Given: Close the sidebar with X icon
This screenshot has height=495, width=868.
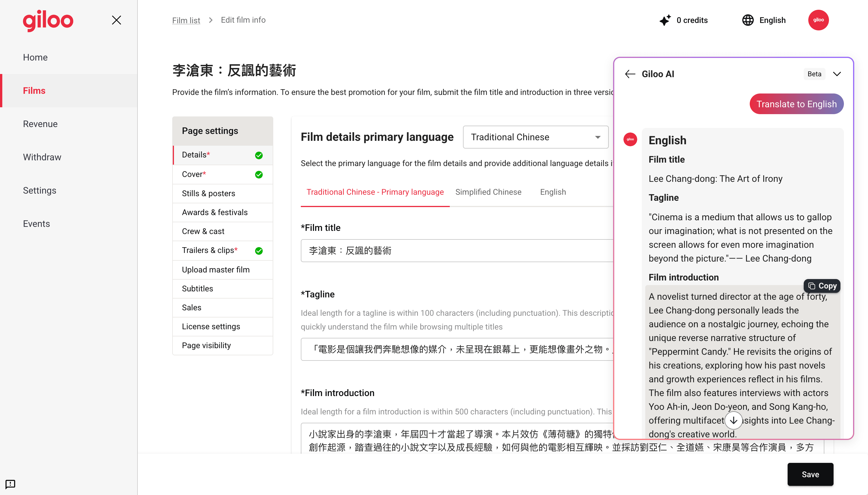Looking at the screenshot, I should coord(116,20).
